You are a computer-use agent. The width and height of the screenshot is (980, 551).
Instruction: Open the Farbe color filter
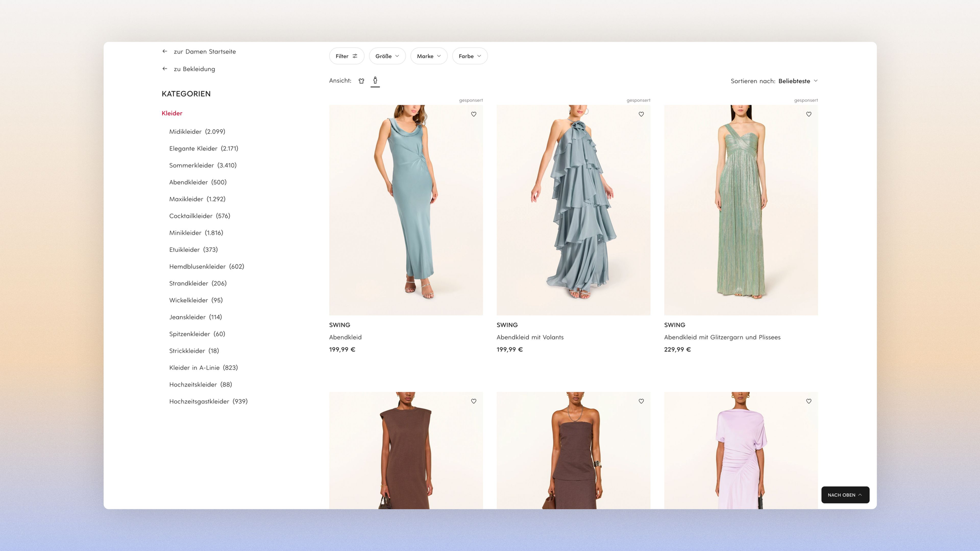click(x=469, y=56)
